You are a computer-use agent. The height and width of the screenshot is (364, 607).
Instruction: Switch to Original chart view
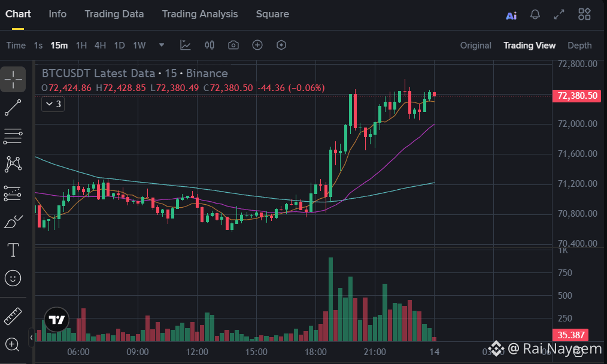pos(475,45)
